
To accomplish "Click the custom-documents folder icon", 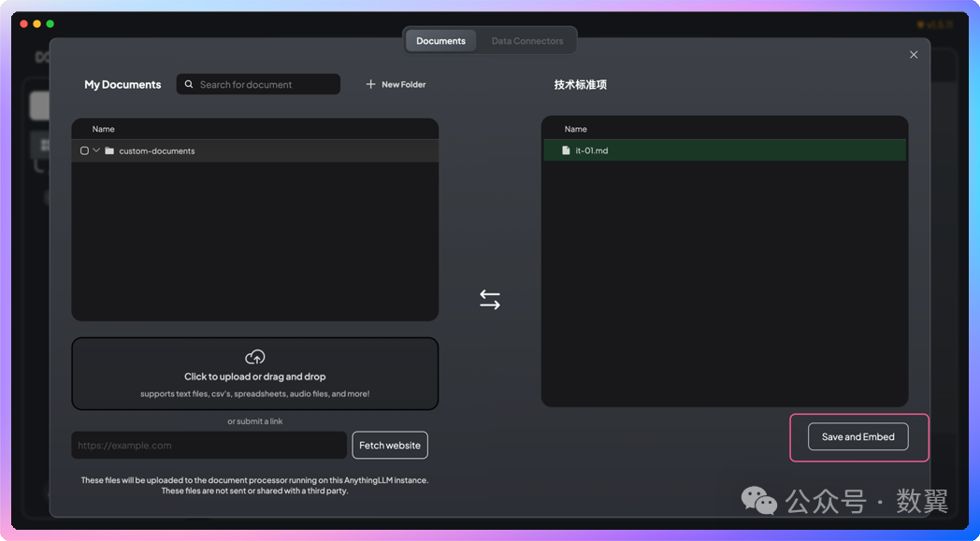I will click(x=109, y=151).
